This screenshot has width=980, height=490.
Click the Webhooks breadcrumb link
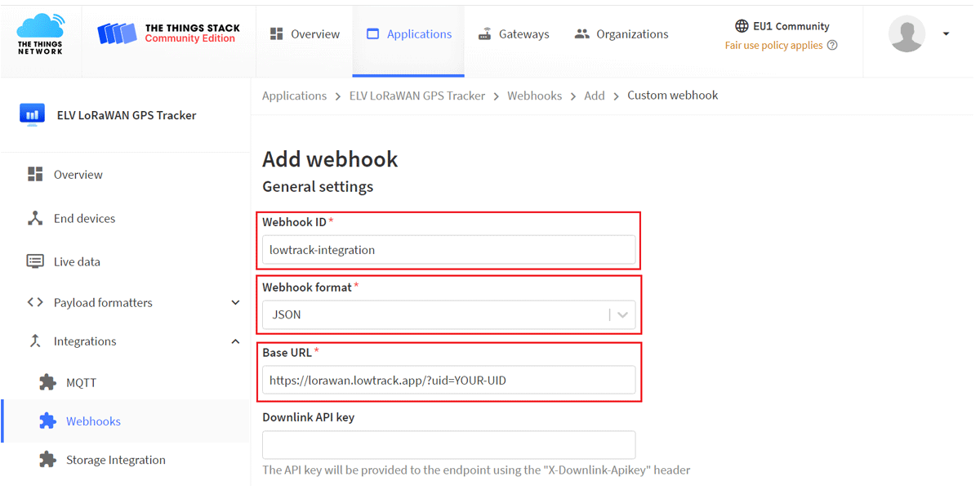tap(534, 96)
